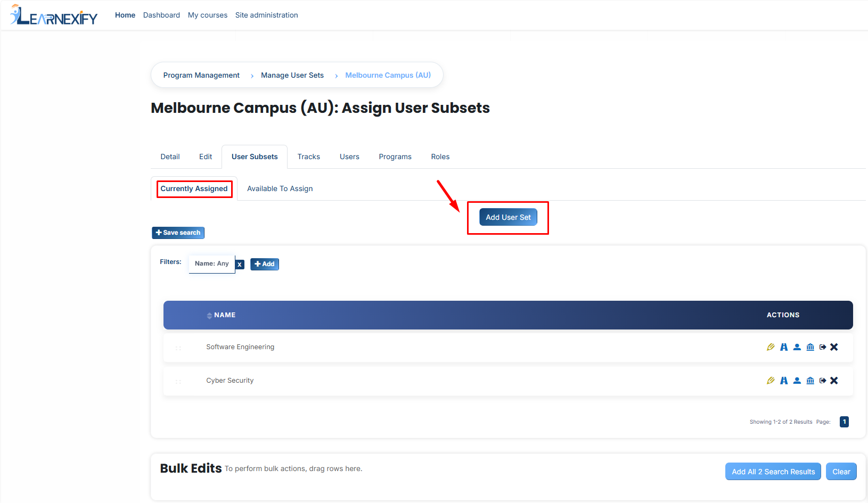Edit the Cyber Security user set (pencil icon)
Screen dimensions: 868x503
(x=771, y=381)
